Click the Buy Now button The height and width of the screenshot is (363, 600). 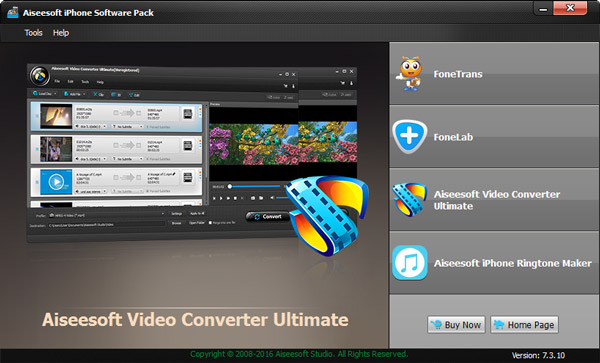coord(456,325)
